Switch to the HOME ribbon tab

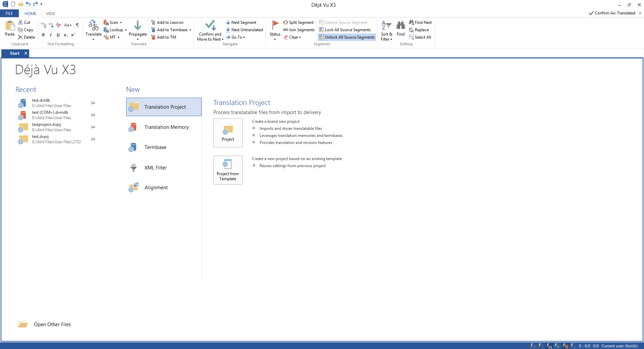tap(30, 14)
